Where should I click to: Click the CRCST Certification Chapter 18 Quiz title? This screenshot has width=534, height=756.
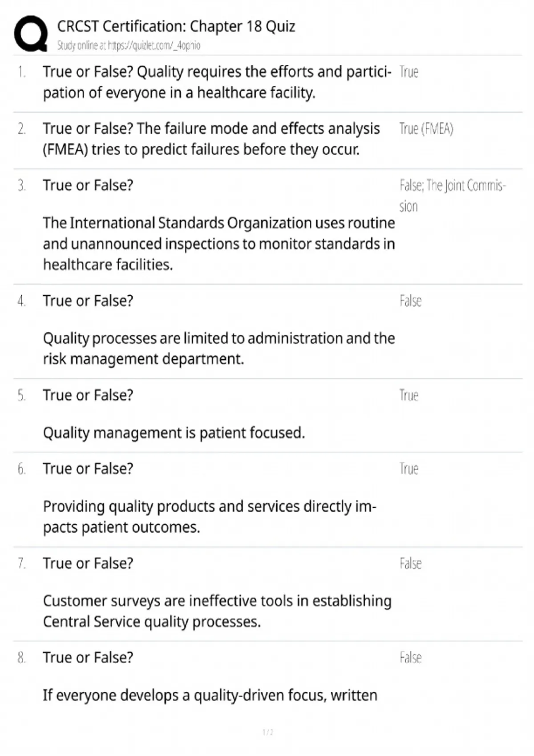[x=176, y=26]
